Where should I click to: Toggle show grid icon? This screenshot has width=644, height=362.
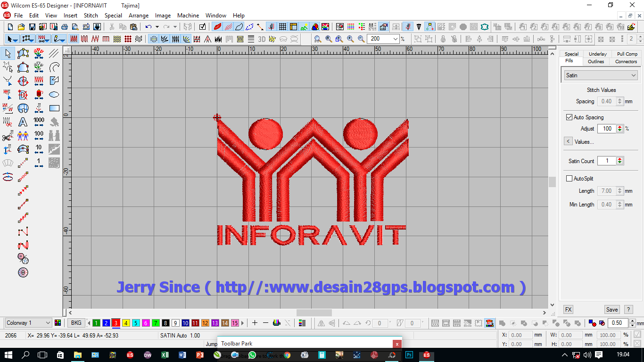[282, 27]
